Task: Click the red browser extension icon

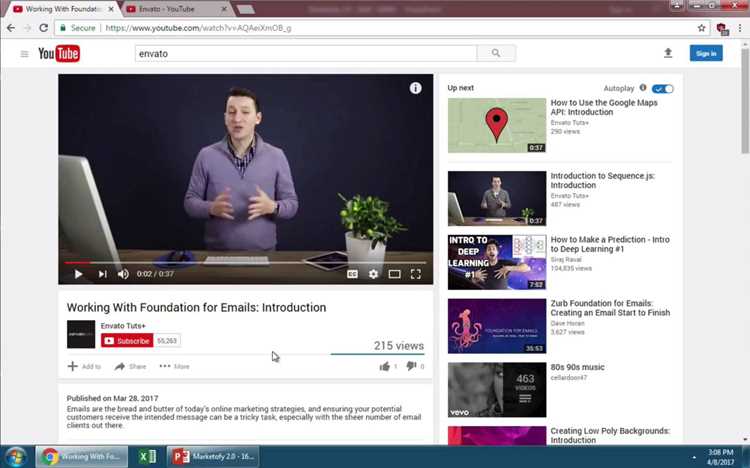Action: point(722,28)
